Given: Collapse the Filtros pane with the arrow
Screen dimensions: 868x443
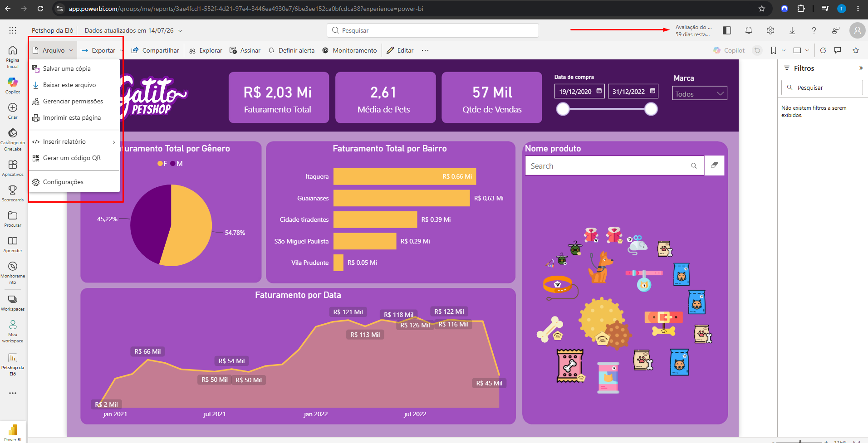Looking at the screenshot, I should [861, 68].
